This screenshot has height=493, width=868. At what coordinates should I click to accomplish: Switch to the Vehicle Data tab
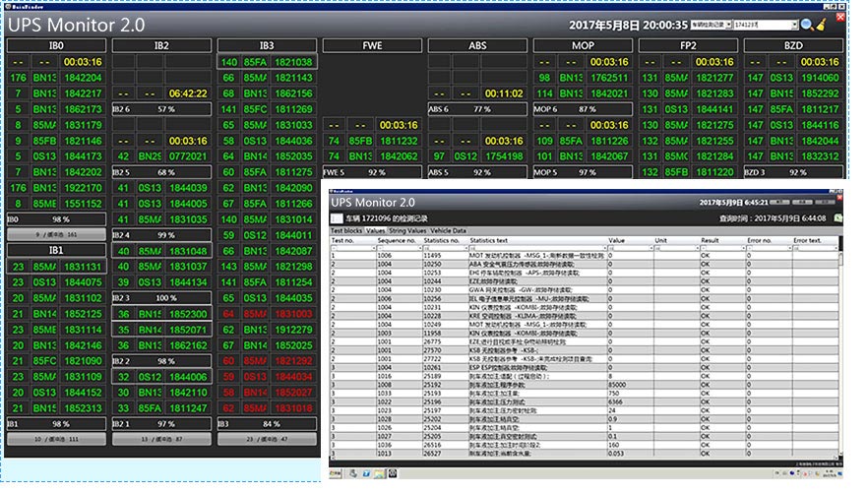(x=448, y=230)
